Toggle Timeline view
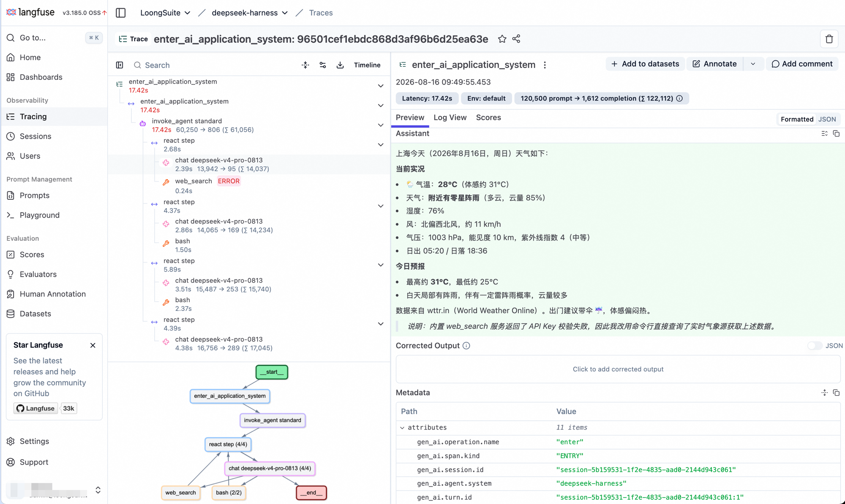Screen dimensions: 845x504 coord(367,65)
